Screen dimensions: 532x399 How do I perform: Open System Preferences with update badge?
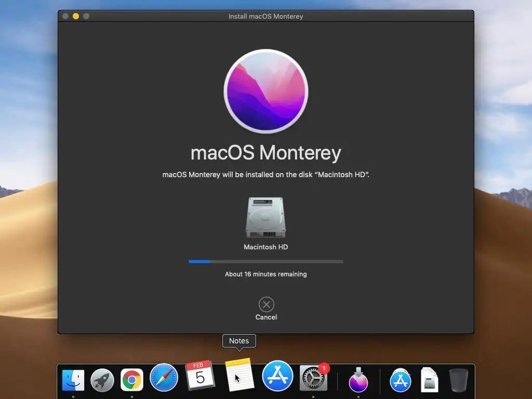313,378
